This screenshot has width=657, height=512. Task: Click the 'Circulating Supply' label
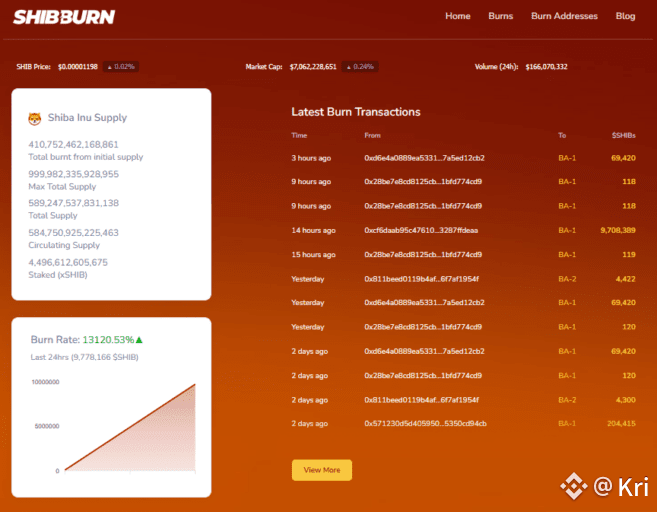pyautogui.click(x=64, y=245)
